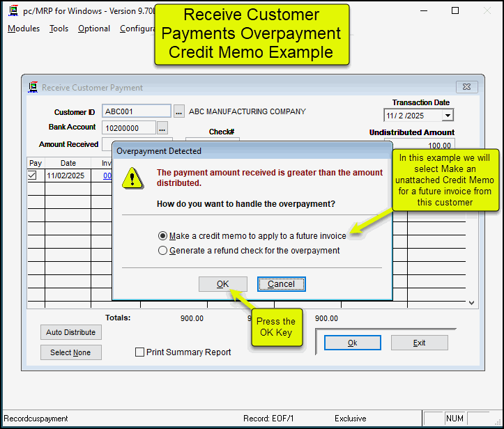Open the Optional menu
Screen dimensions: 504x429
(x=94, y=29)
